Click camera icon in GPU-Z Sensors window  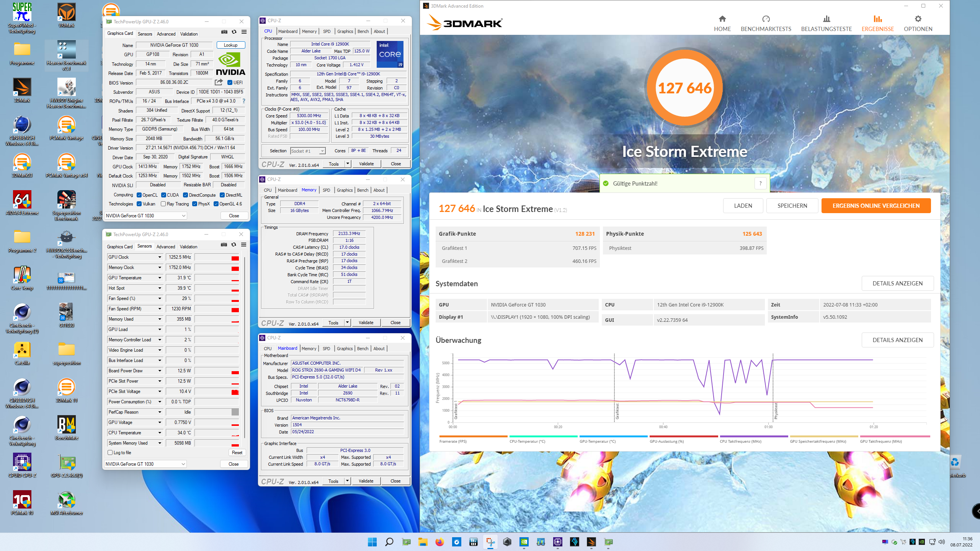[x=224, y=245]
